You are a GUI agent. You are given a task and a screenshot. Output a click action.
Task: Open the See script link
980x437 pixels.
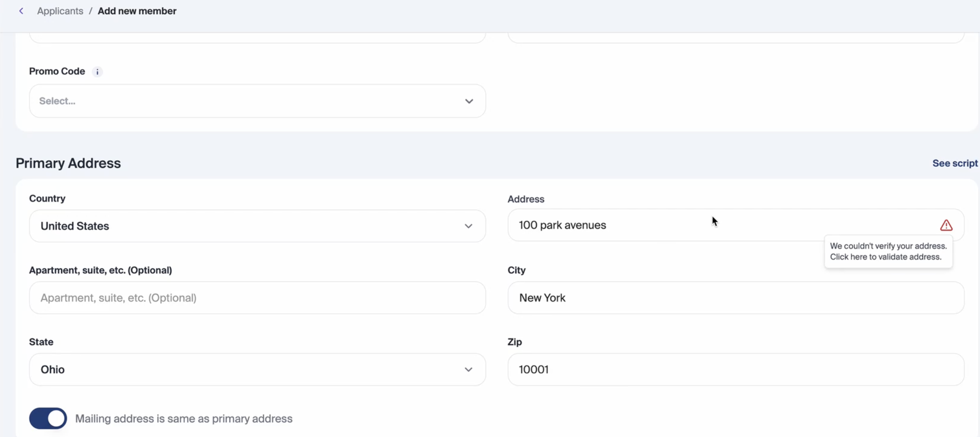(955, 163)
